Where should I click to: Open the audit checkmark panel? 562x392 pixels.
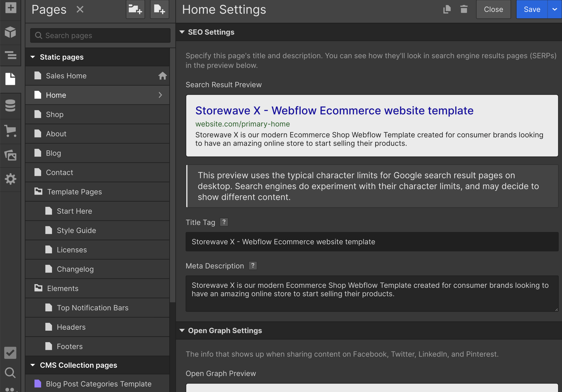tap(10, 353)
